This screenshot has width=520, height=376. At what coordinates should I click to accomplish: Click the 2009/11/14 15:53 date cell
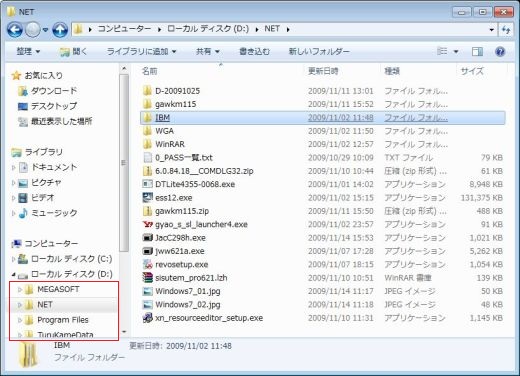point(340,238)
